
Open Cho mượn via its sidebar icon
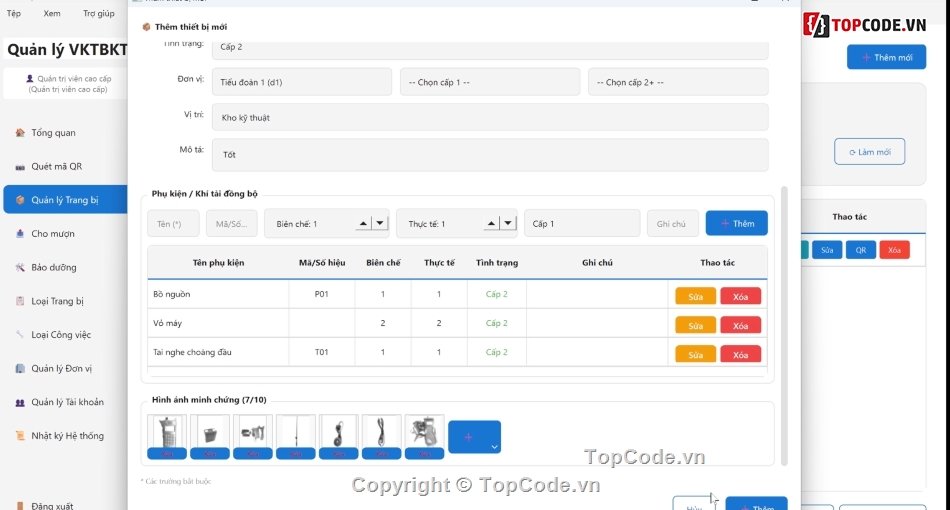pyautogui.click(x=20, y=234)
